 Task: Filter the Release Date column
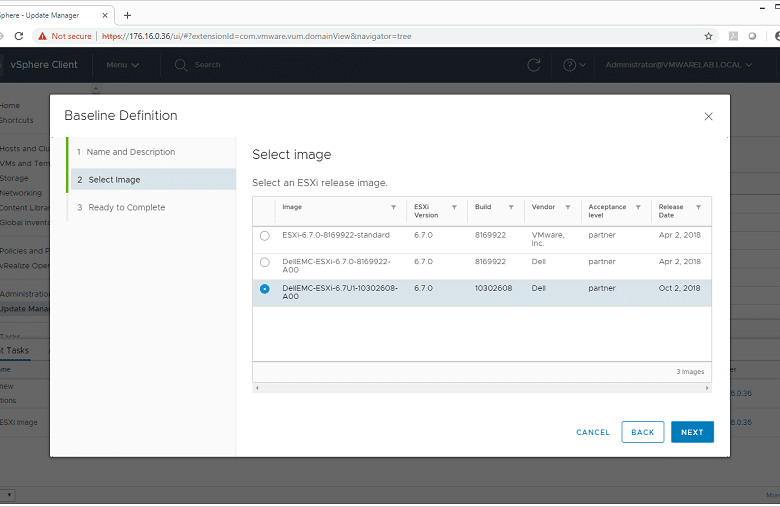tap(698, 207)
